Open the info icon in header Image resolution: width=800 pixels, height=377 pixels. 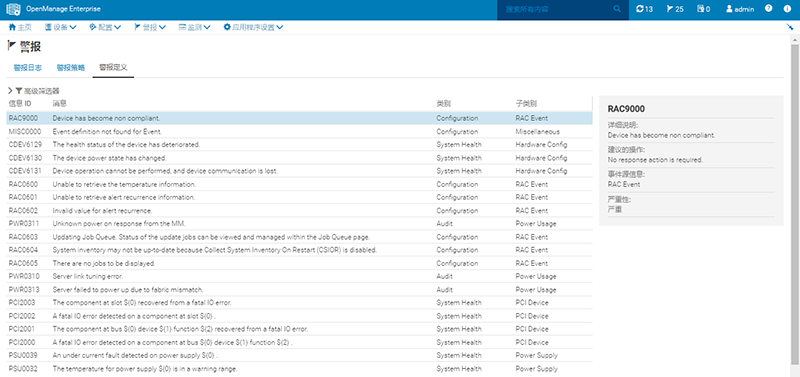[787, 9]
